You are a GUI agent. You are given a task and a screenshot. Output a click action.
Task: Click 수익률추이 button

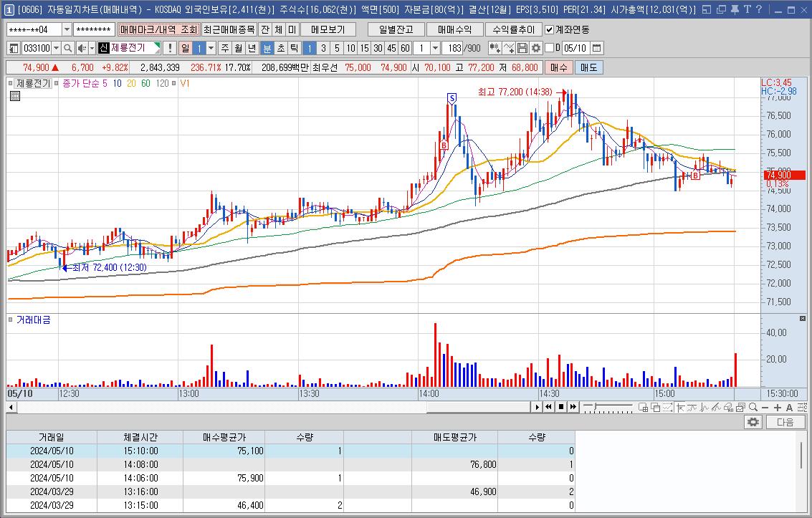pyautogui.click(x=513, y=29)
